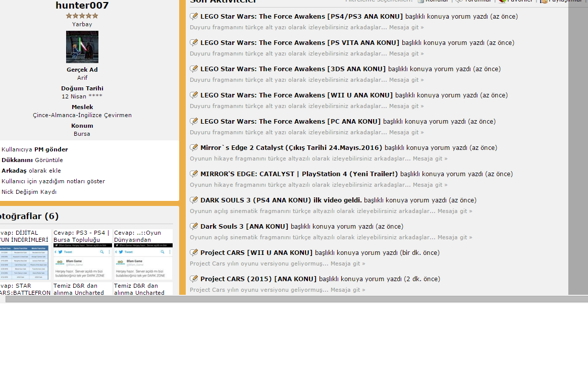Click the username heading 'hunter007'
This screenshot has width=588, height=369.
pos(82,5)
